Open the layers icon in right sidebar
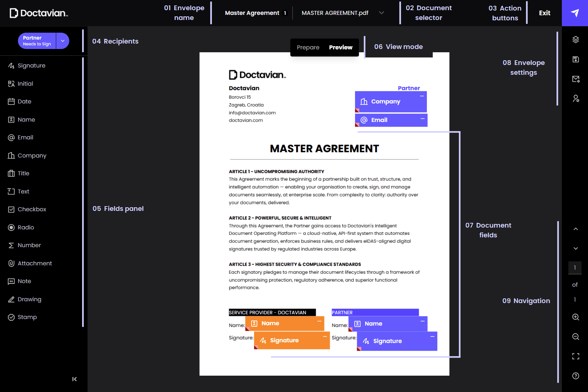The height and width of the screenshot is (392, 588). point(576,40)
